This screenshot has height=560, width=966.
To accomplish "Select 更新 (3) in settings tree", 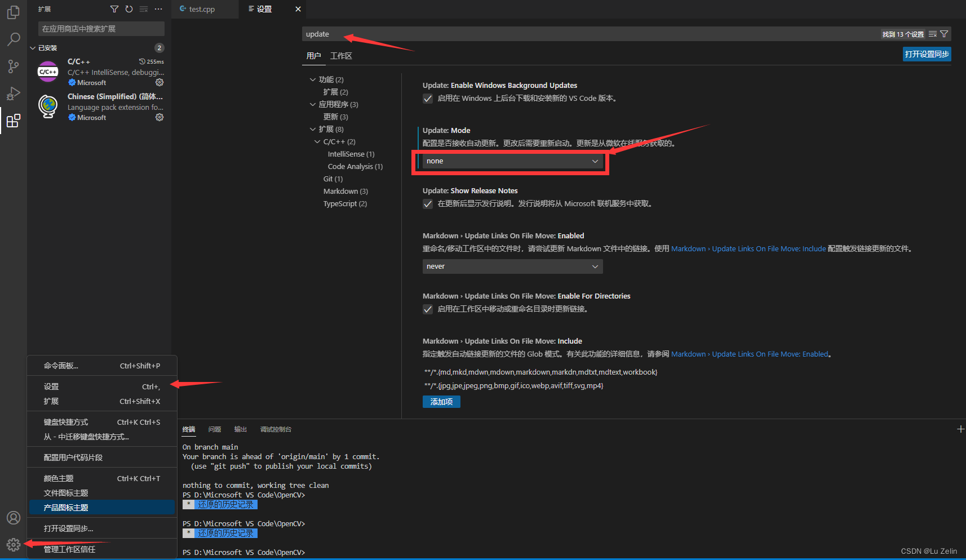I will pos(336,117).
